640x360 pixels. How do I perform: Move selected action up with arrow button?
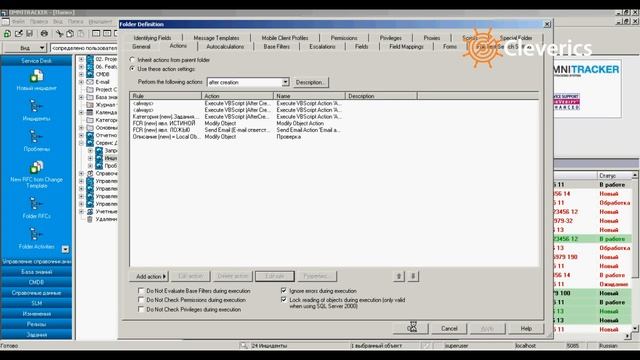pyautogui.click(x=399, y=276)
